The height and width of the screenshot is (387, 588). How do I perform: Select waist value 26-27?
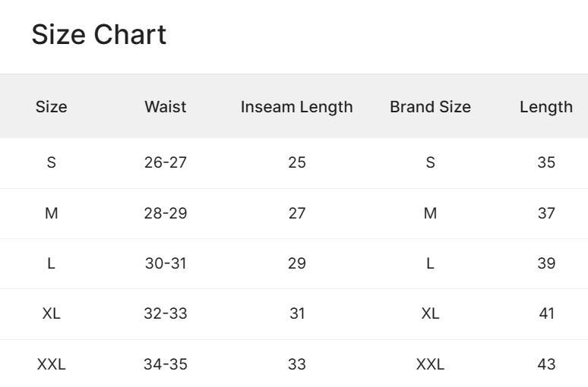point(165,162)
